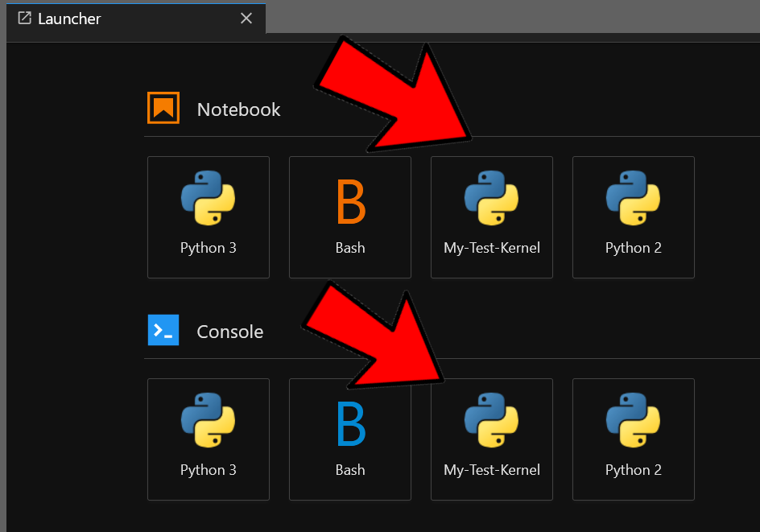Open a Bash console session
760x532 pixels.
click(x=349, y=439)
